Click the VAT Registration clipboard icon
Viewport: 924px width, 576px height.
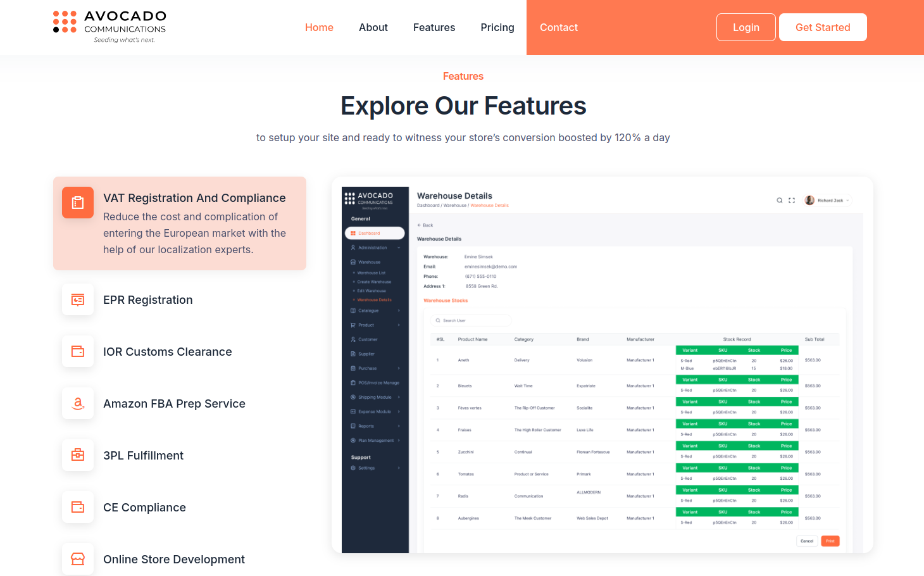(78, 203)
